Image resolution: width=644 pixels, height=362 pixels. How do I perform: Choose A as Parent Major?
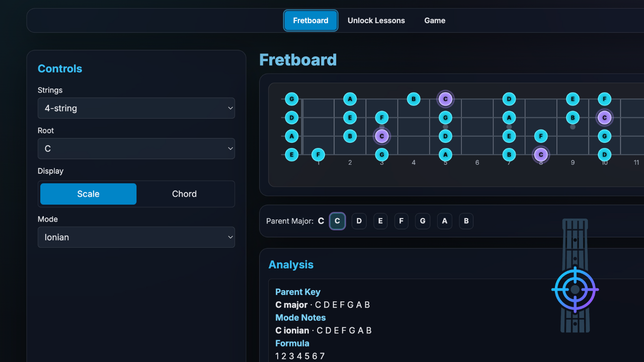(x=444, y=221)
